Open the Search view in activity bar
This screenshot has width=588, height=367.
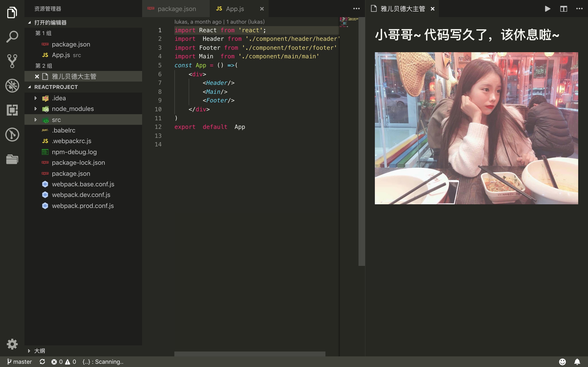12,37
